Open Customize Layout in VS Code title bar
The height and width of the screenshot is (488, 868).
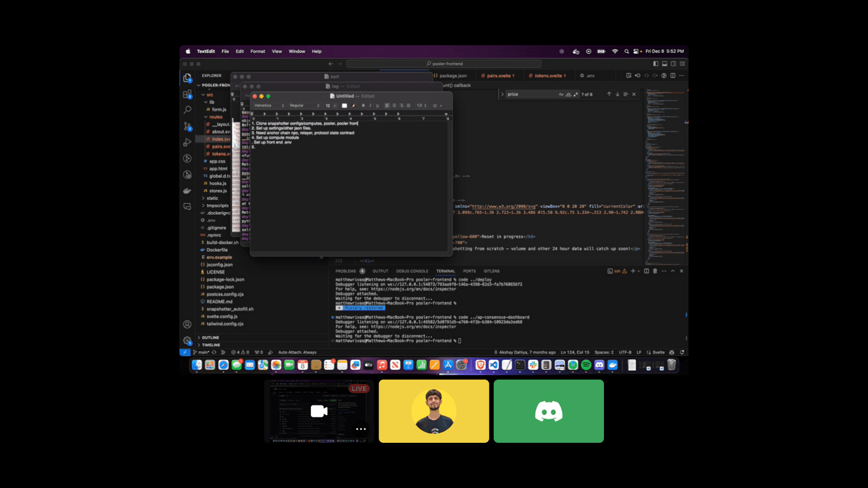(x=682, y=63)
